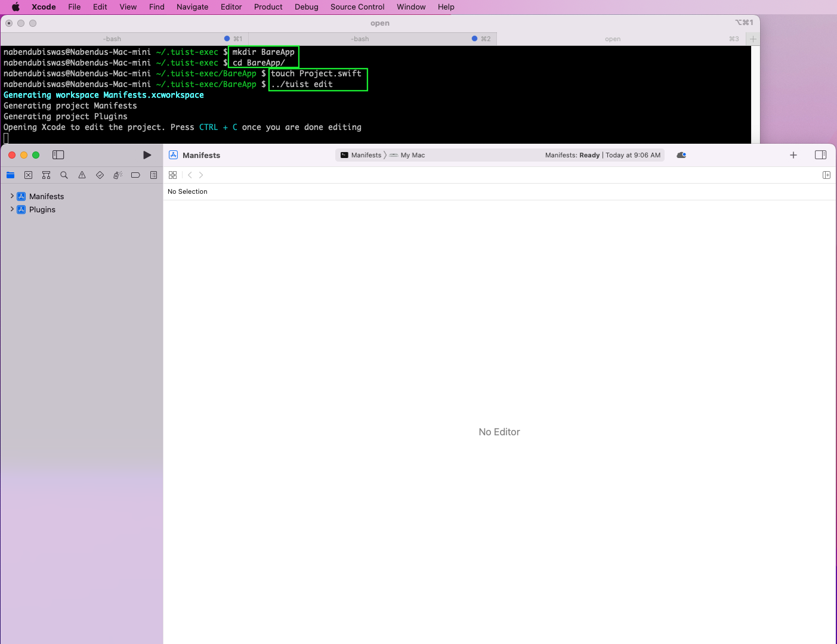This screenshot has width=837, height=644.
Task: Show the Test navigator
Action: point(100,175)
